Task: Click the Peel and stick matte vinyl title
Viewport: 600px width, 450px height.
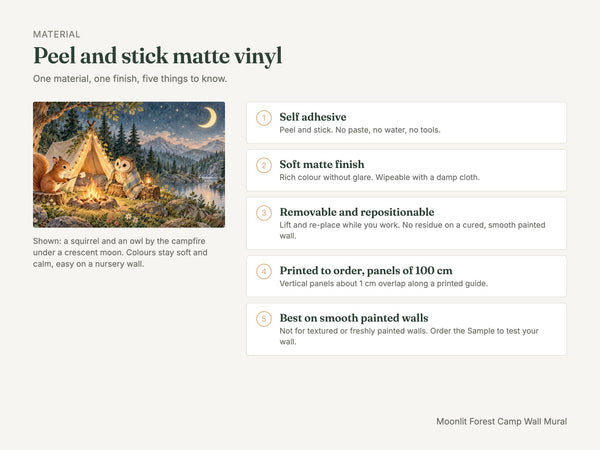Action: 158,56
